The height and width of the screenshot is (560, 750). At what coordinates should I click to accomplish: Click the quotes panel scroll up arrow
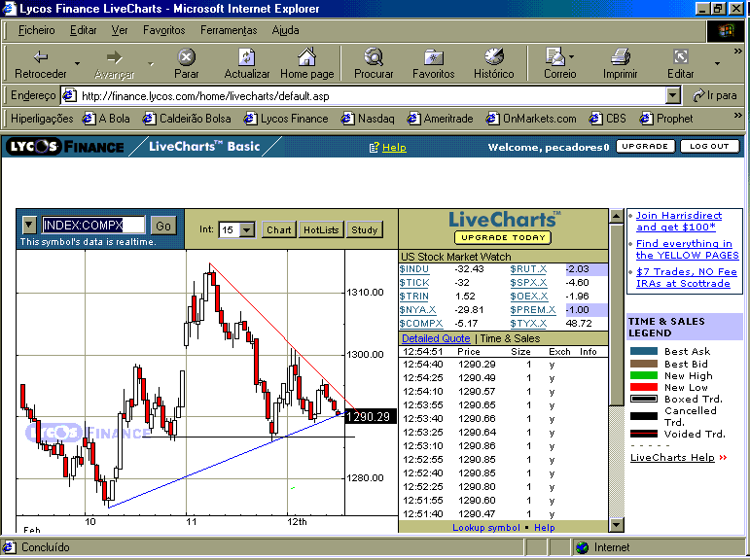[617, 217]
